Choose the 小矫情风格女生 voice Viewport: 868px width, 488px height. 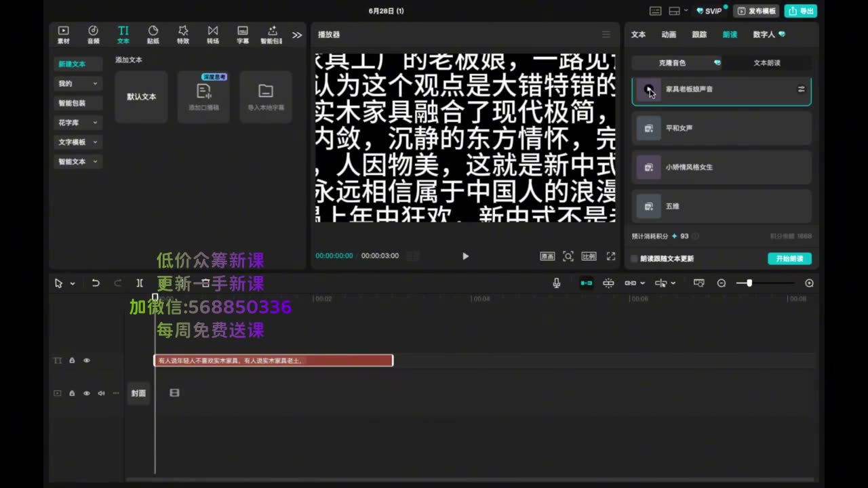coord(722,167)
